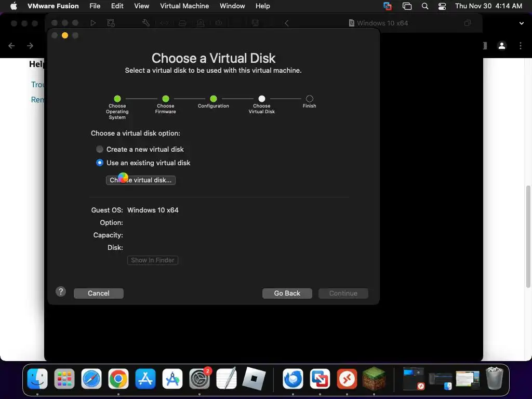Open the Virtual Machine menu
This screenshot has height=399, width=532.
click(184, 6)
